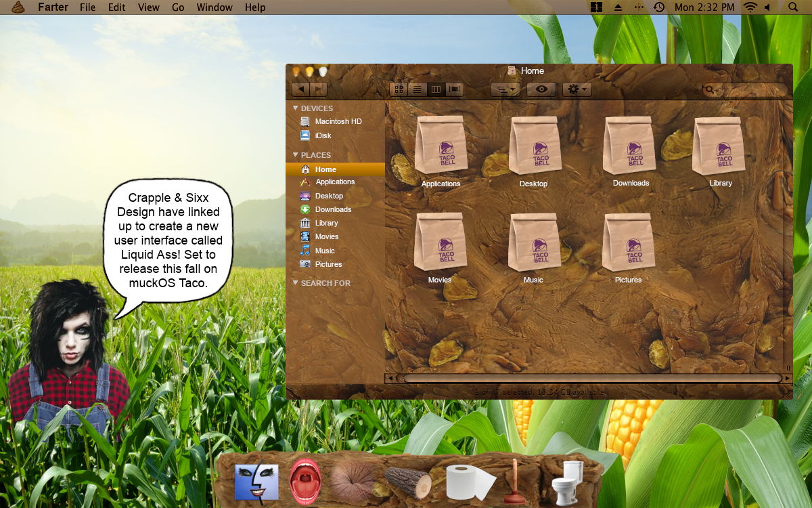This screenshot has width=812, height=508.
Task: Open Finder from the dock
Action: click(x=256, y=482)
